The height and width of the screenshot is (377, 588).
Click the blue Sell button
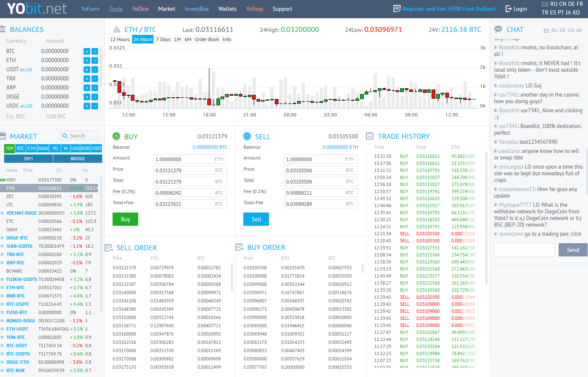[256, 219]
